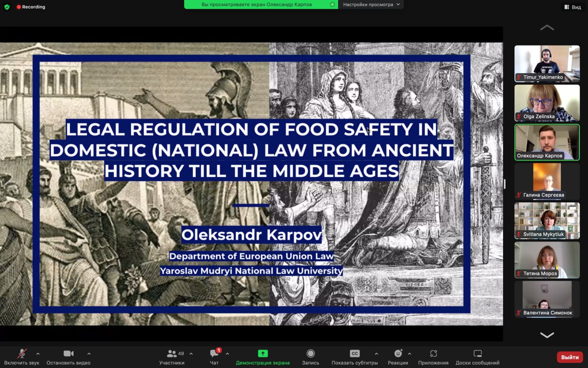588x368 pixels.
Task: Expand video options arrow beside camera
Action: (x=89, y=354)
